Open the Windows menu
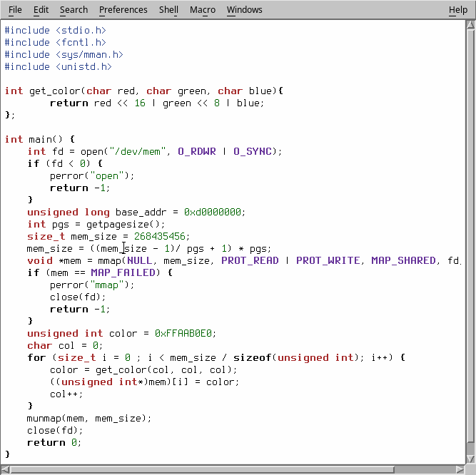Image resolution: width=476 pixels, height=475 pixels. [x=244, y=10]
